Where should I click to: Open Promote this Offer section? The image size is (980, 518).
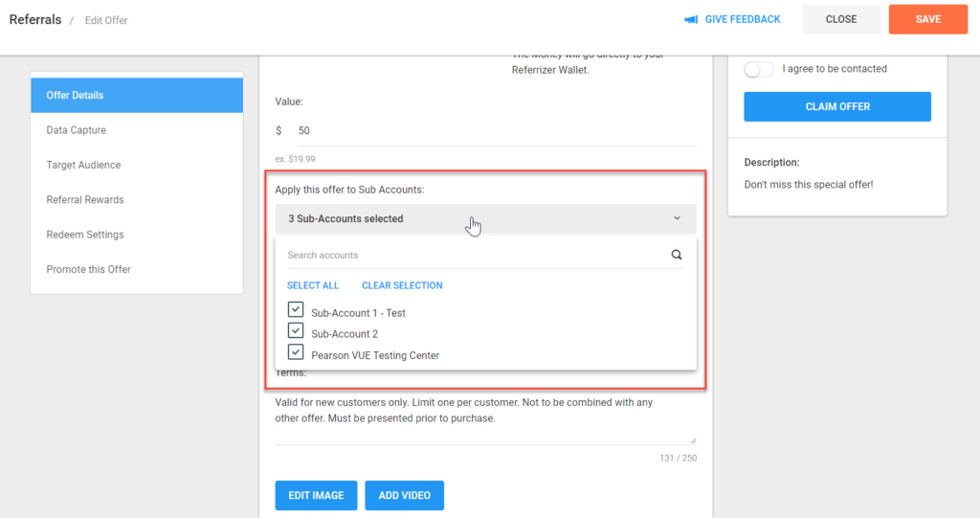point(88,269)
